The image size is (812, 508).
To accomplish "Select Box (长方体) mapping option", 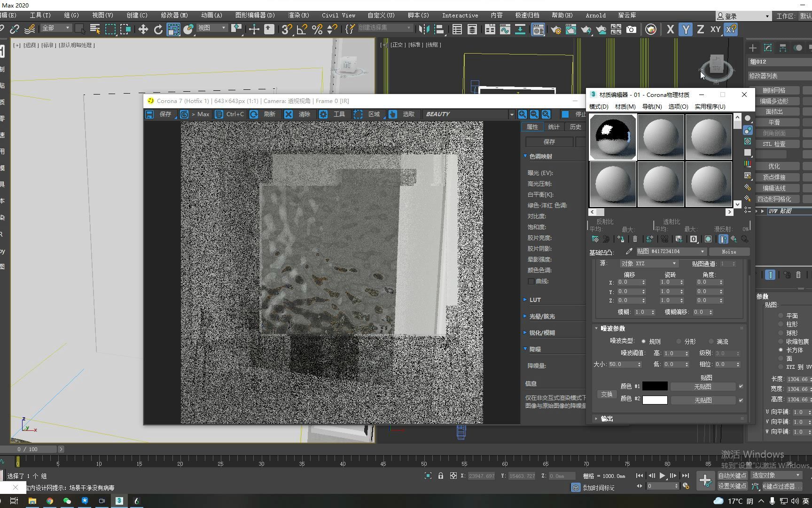I will pos(781,350).
